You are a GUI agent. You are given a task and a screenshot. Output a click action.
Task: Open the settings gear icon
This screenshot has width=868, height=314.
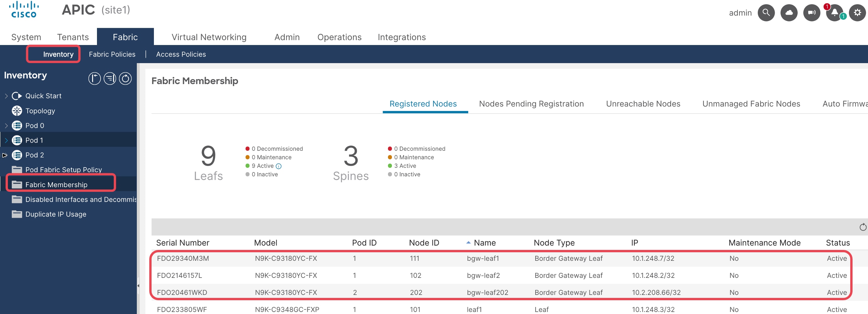857,13
